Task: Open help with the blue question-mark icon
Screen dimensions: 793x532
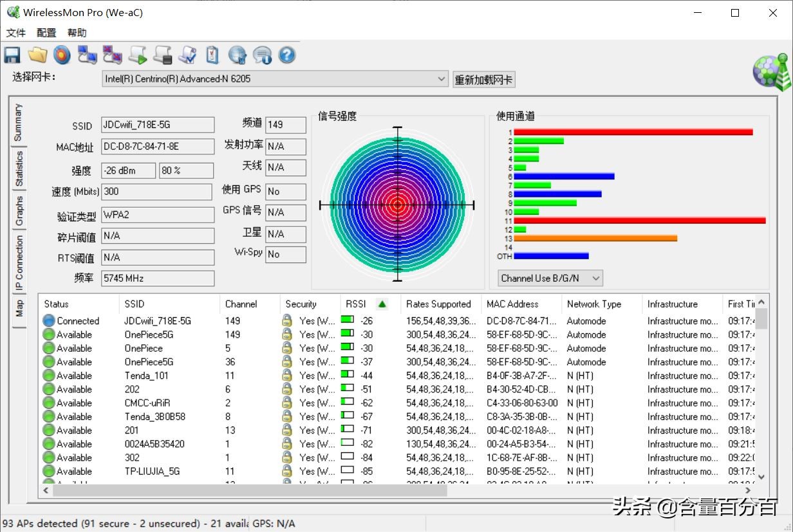Action: click(287, 55)
